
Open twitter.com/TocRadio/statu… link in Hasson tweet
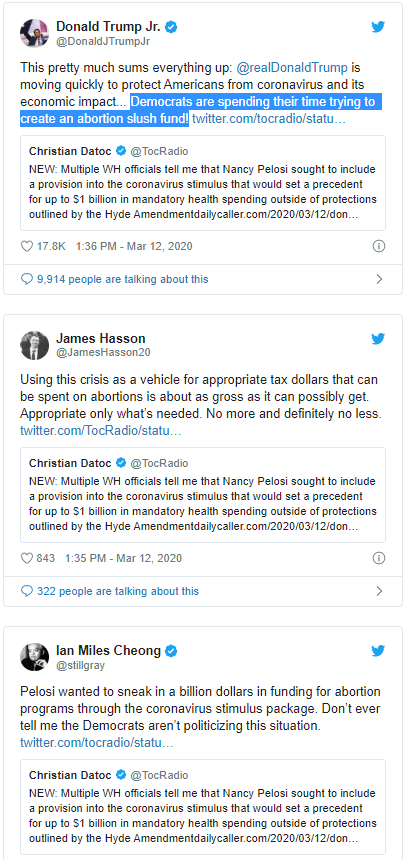(101, 431)
